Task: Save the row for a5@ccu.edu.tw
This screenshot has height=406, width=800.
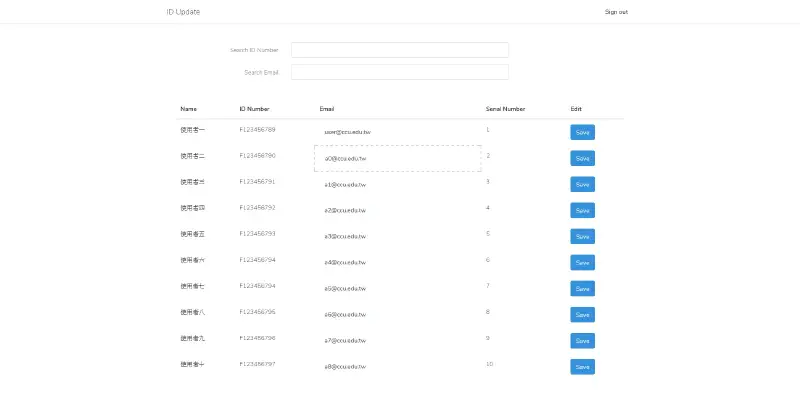Action: pyautogui.click(x=582, y=288)
